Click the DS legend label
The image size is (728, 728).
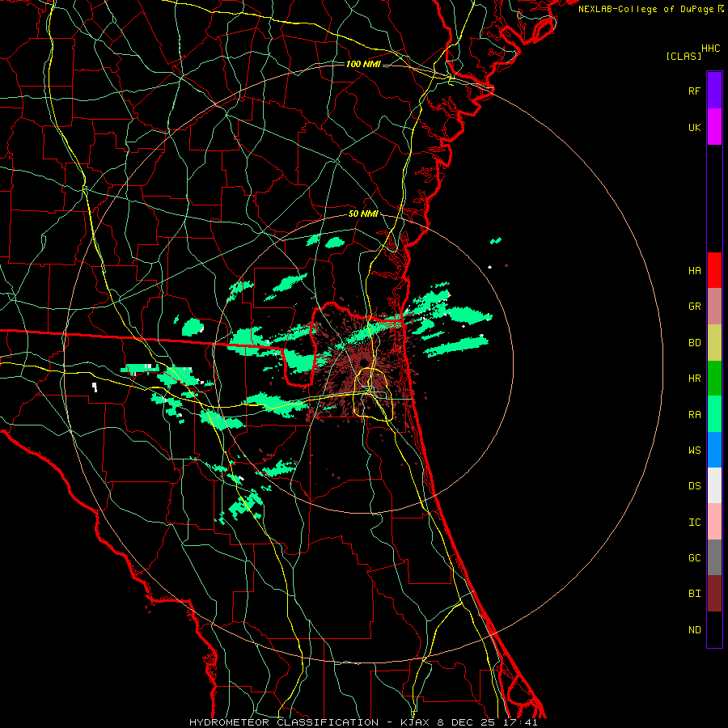(695, 486)
